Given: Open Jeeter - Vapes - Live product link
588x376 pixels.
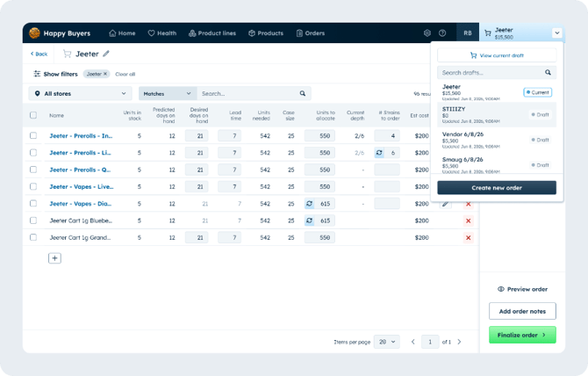Looking at the screenshot, I should 82,186.
